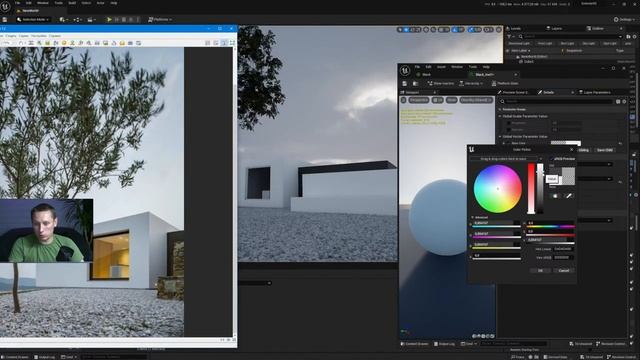Image resolution: width=640 pixels, height=360 pixels.
Task: Click the Base Color swatch in Details
Action: 565,143
